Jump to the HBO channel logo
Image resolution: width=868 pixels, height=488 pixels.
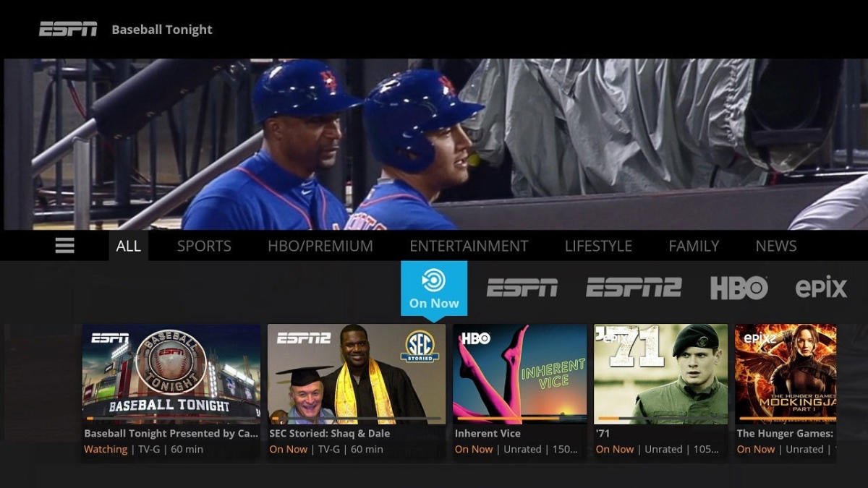coord(739,288)
